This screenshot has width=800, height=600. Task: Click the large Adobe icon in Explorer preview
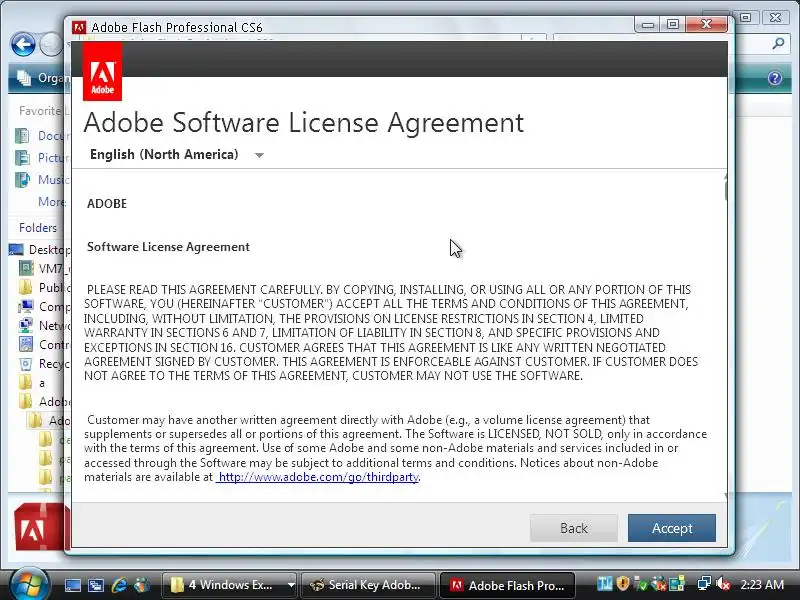(41, 528)
